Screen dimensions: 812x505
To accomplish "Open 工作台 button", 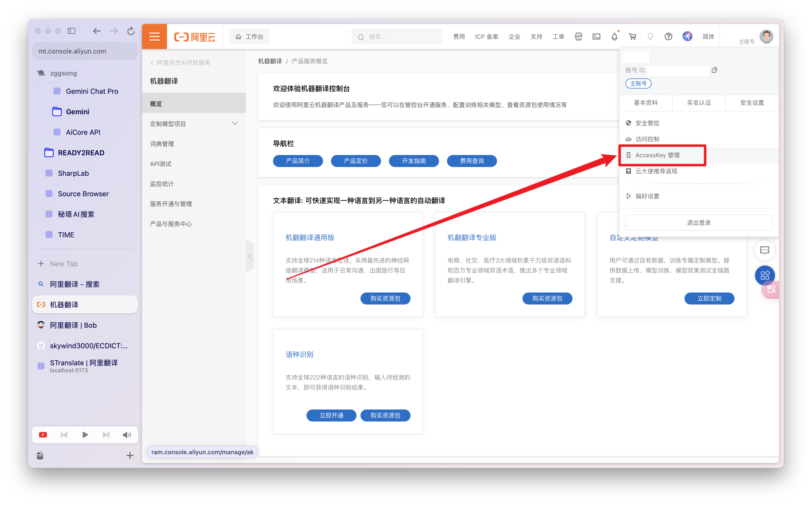I will tap(249, 37).
